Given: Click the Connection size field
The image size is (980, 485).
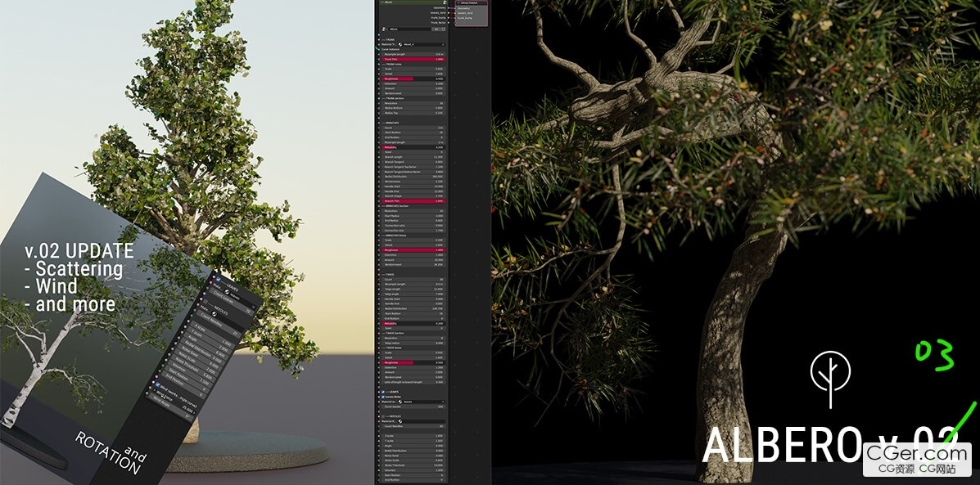Looking at the screenshot, I should tap(413, 231).
